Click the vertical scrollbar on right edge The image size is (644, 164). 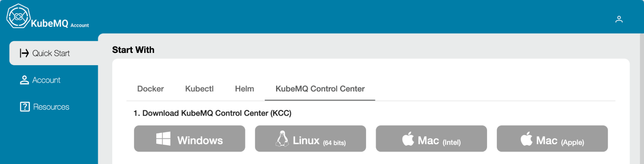[641, 97]
